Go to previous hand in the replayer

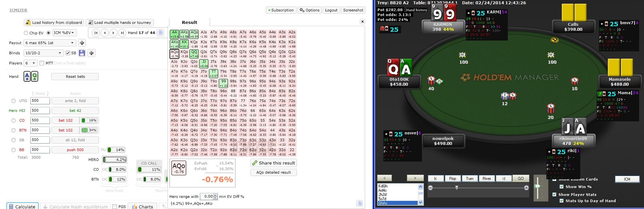(385, 178)
